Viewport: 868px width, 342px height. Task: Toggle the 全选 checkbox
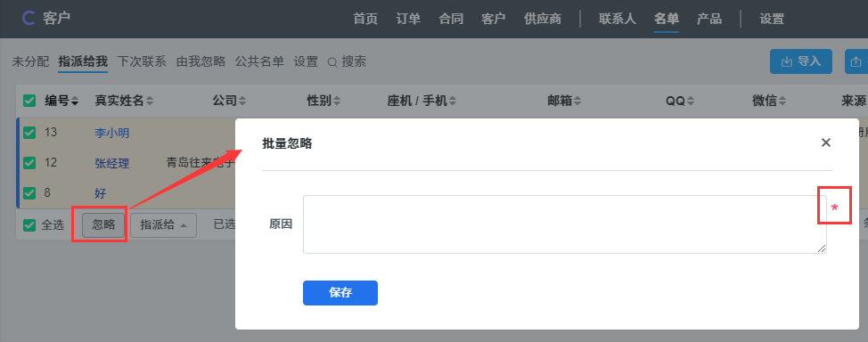tap(29, 225)
